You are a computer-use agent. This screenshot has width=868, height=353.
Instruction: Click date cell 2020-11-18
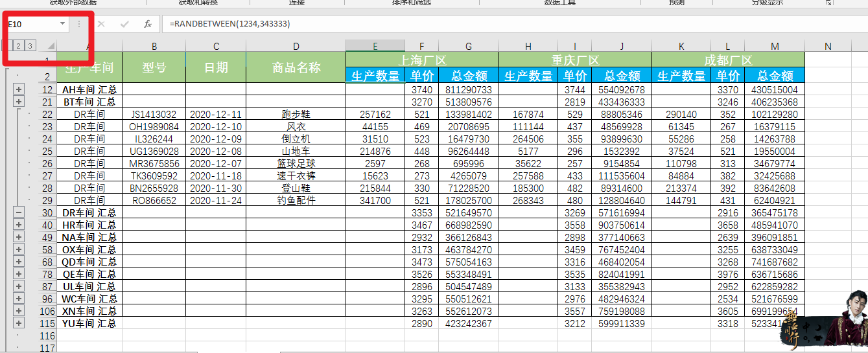point(216,176)
